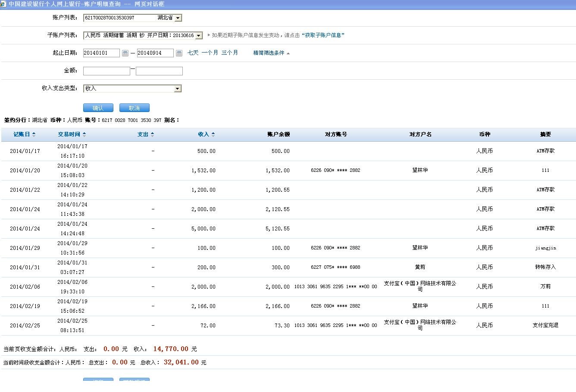The image size is (576, 392).
Task: Open the 账户列表 account dropdown
Action: (178, 18)
